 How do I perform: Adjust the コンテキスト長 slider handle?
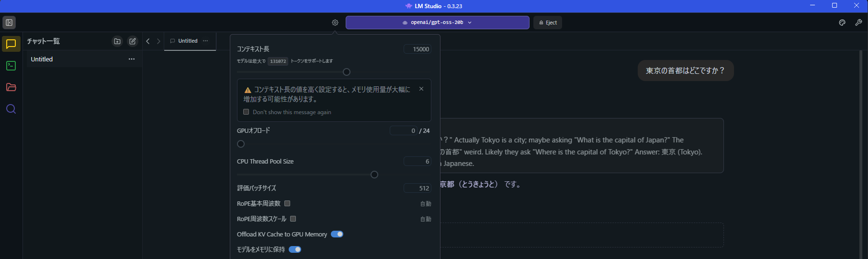click(x=347, y=72)
